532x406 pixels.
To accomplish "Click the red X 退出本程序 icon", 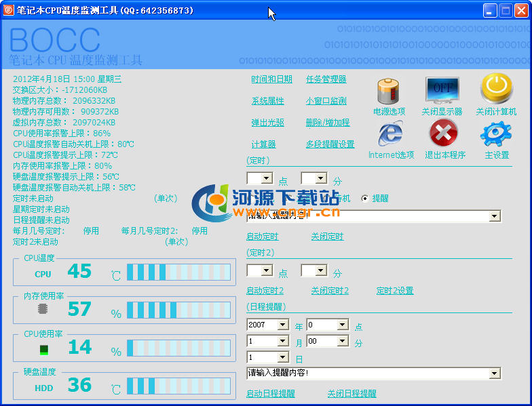I will [x=444, y=134].
